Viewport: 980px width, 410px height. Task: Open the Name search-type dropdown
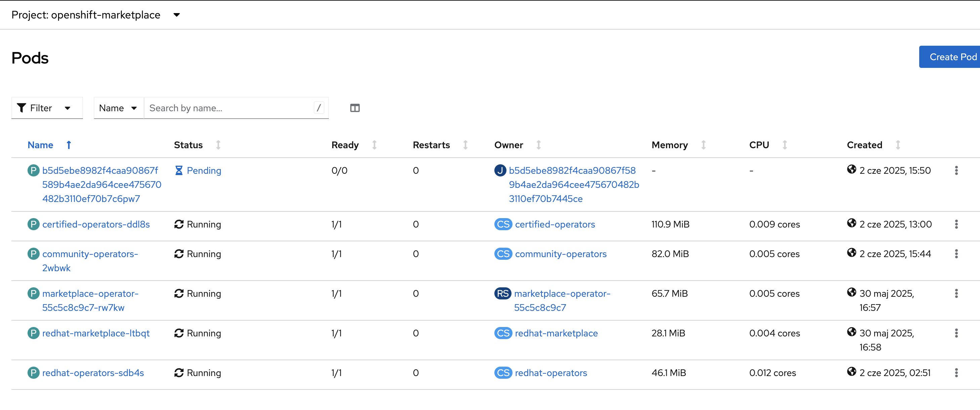pyautogui.click(x=118, y=108)
